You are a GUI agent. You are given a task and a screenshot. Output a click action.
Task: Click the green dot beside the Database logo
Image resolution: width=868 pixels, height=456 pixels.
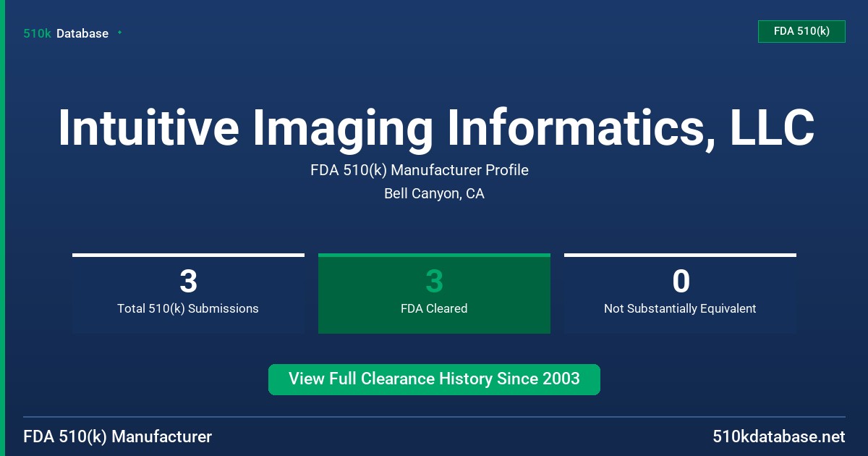pyautogui.click(x=119, y=33)
